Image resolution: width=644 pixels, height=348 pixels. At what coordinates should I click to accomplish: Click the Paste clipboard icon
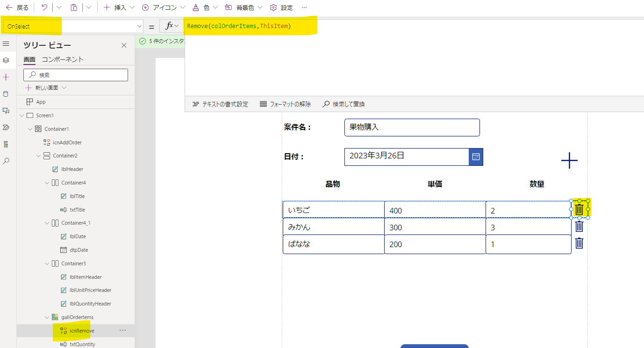74,7
